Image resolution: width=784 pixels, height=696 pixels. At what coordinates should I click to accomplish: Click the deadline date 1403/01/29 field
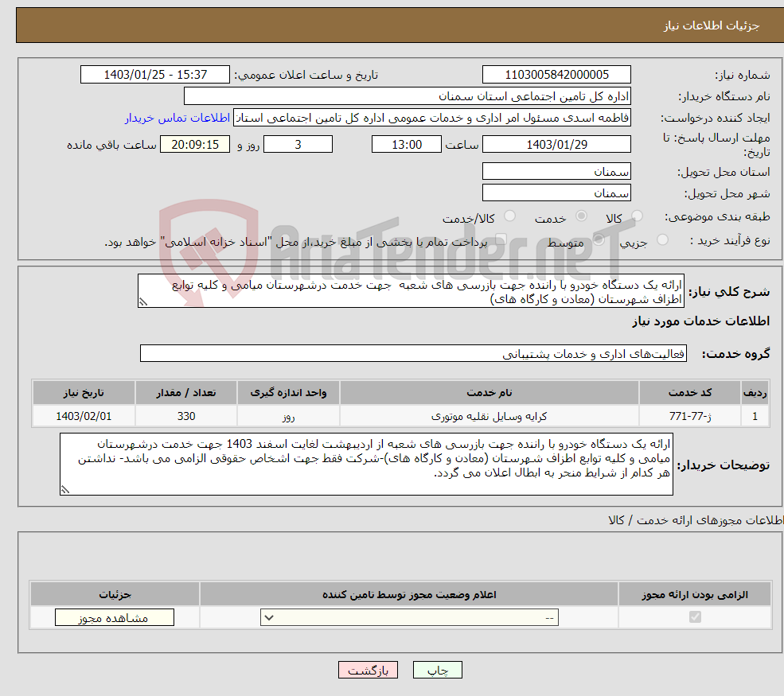pos(556,145)
